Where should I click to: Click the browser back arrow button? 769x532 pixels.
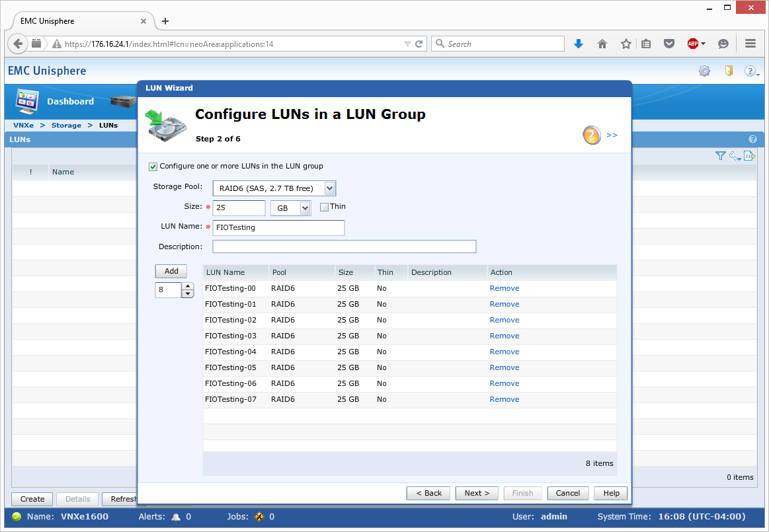(x=18, y=44)
